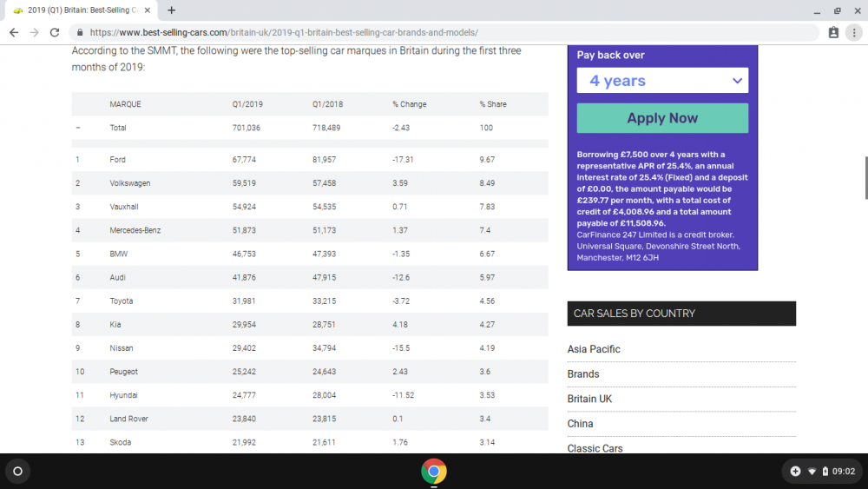Select the 2019 (Q1) Britain tab
The image size is (868, 489).
[x=82, y=10]
